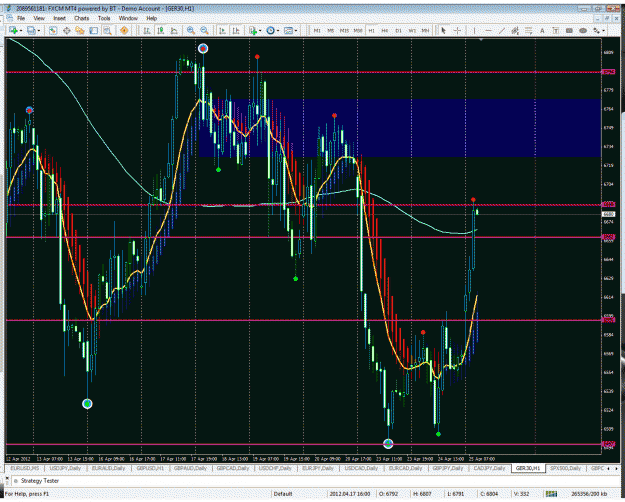
Task: Switch to line chart display
Action: [174, 30]
